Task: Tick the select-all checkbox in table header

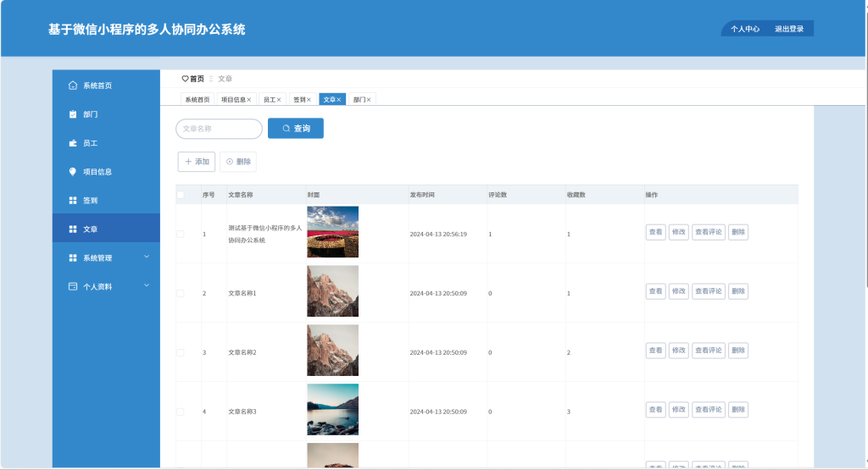Action: click(181, 195)
